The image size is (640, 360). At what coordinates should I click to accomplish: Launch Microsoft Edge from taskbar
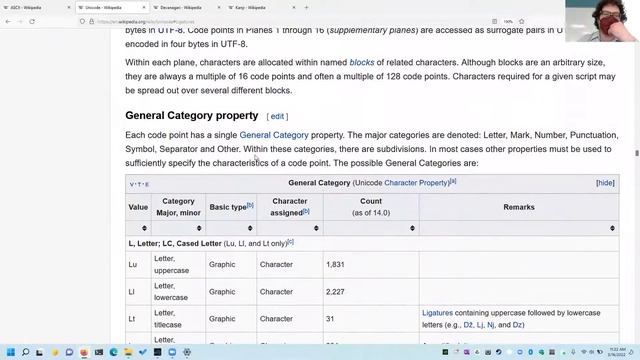click(113, 352)
